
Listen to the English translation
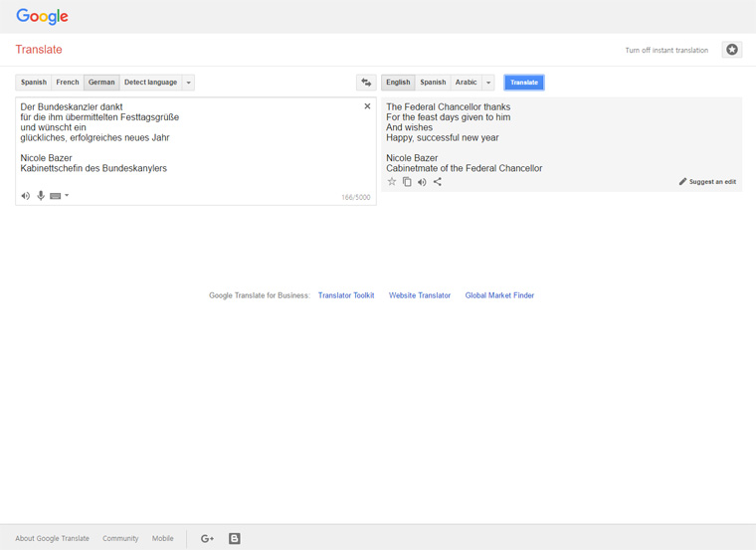pos(422,182)
